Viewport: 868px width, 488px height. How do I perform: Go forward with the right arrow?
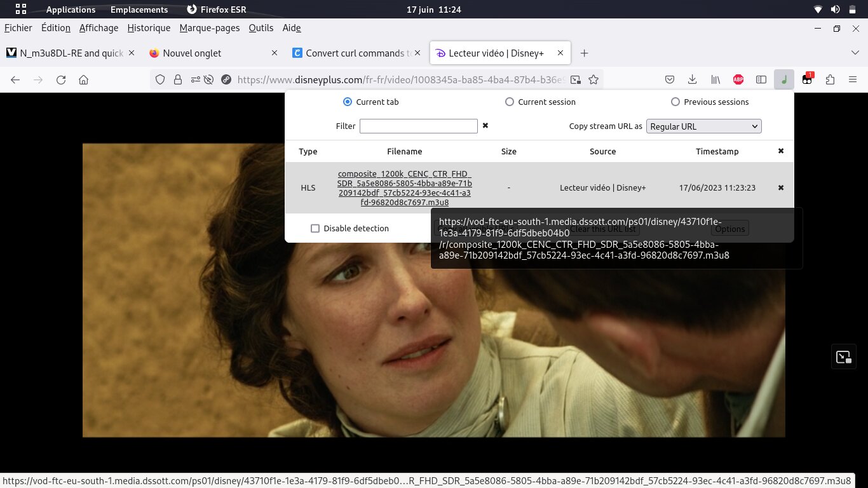[38, 79]
